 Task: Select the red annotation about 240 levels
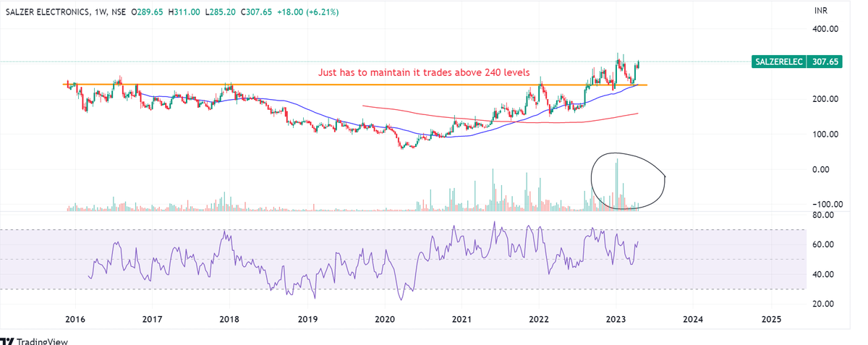pyautogui.click(x=425, y=72)
